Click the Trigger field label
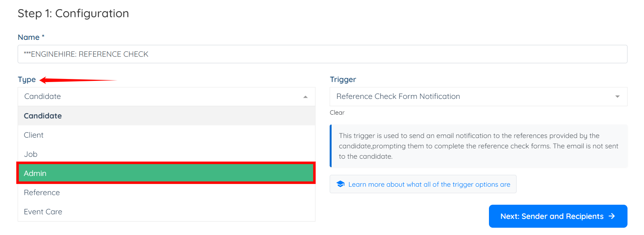 pos(343,79)
